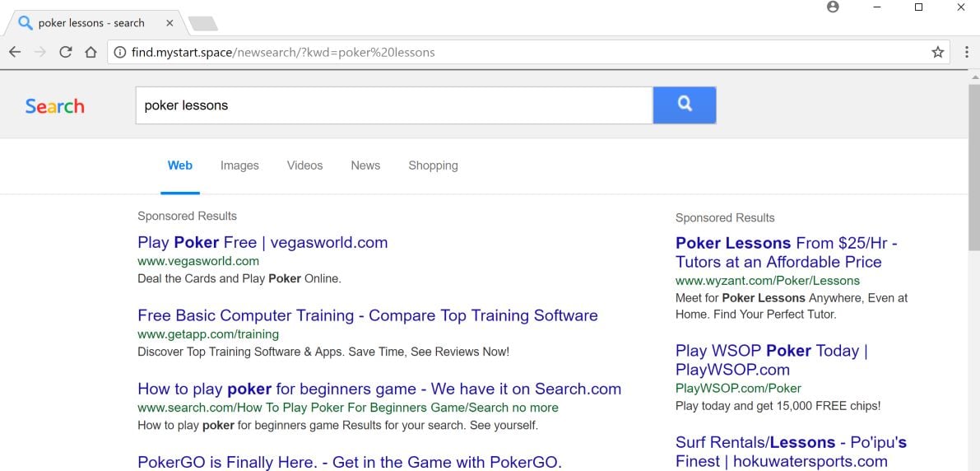
Task: Minimize the browser window
Action: click(877, 7)
